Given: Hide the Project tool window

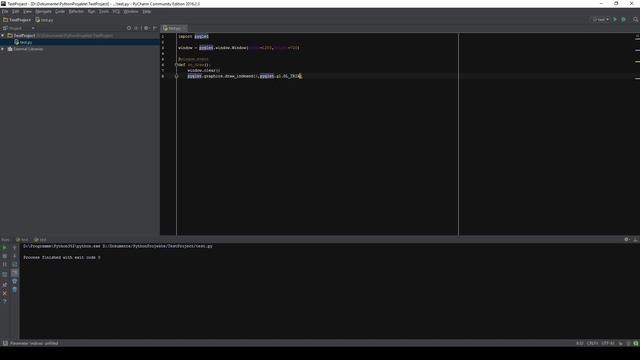Looking at the screenshot, I should 155,28.
